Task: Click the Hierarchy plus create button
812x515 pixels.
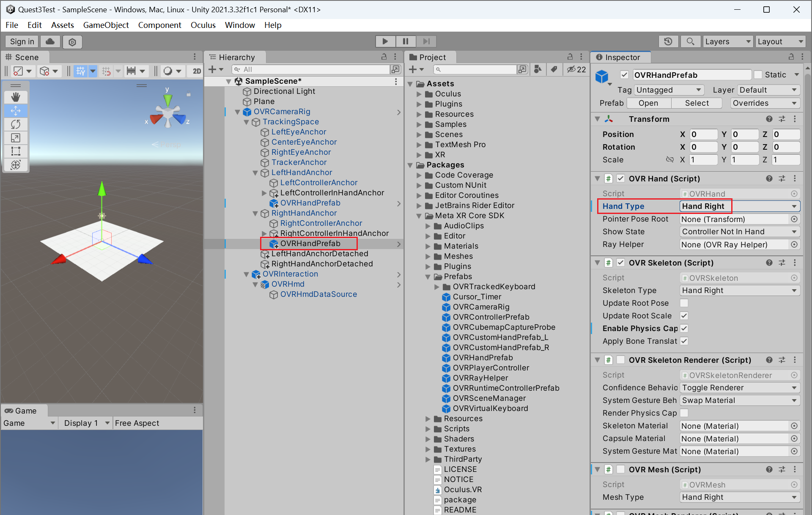Action: point(212,69)
